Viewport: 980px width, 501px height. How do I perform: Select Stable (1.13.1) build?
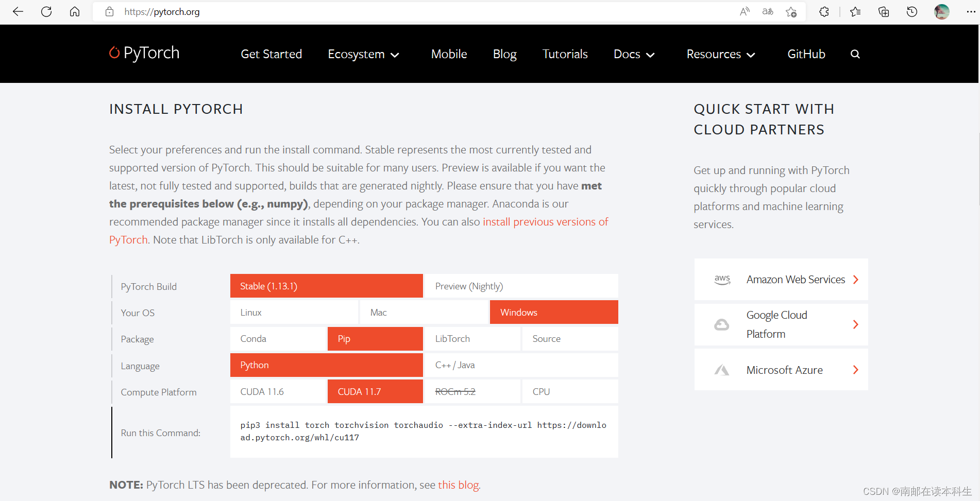(327, 286)
